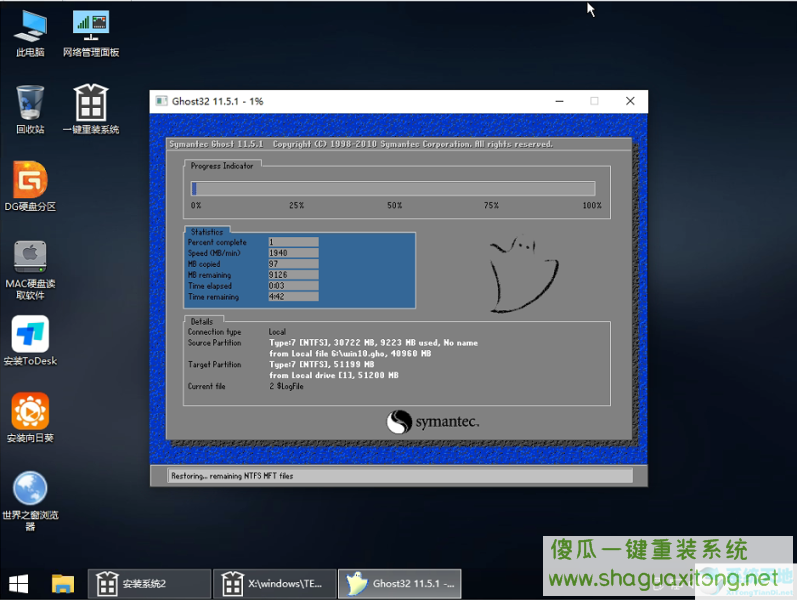Click the Ghost32 title bar app icon
797x600 pixels.
(x=162, y=101)
